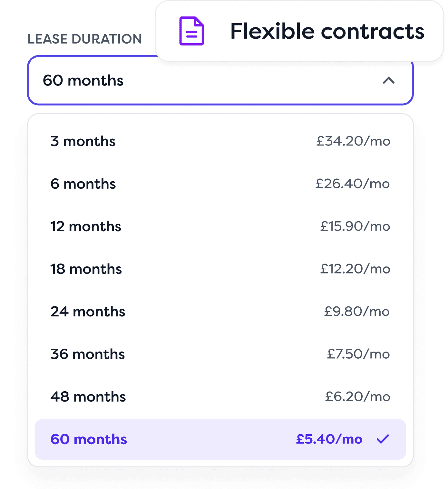Screen dimensions: 448x489
Task: Click the highlighted 60 months option
Action: [x=220, y=439]
